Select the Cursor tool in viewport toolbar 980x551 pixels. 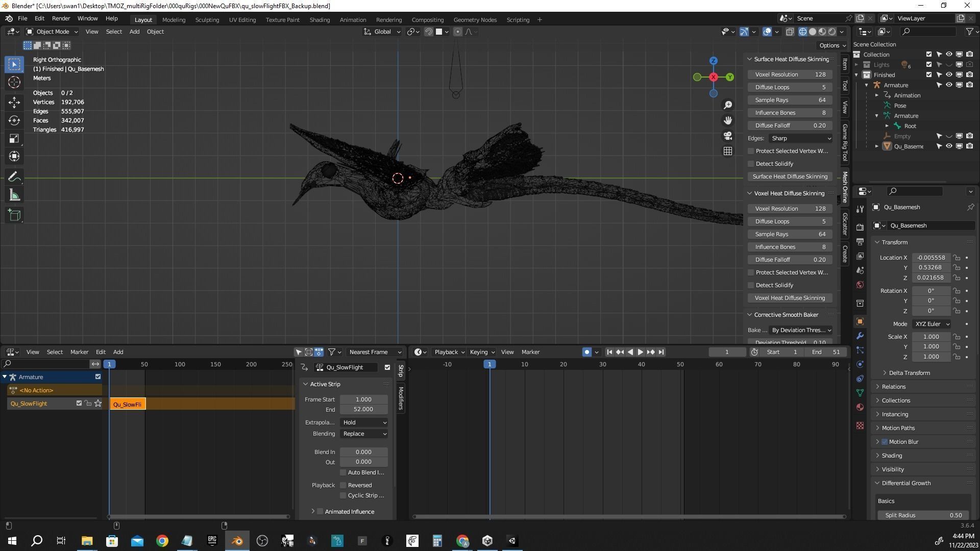click(x=14, y=83)
